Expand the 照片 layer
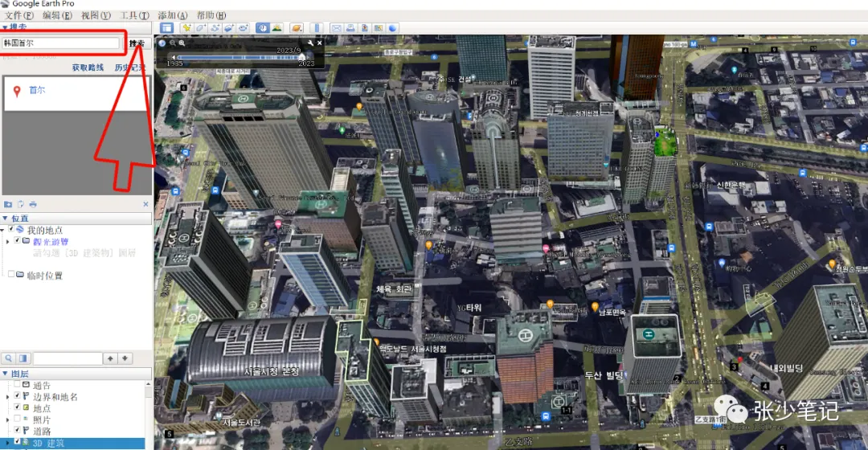Screen dimensions: 868x450 click(8, 420)
